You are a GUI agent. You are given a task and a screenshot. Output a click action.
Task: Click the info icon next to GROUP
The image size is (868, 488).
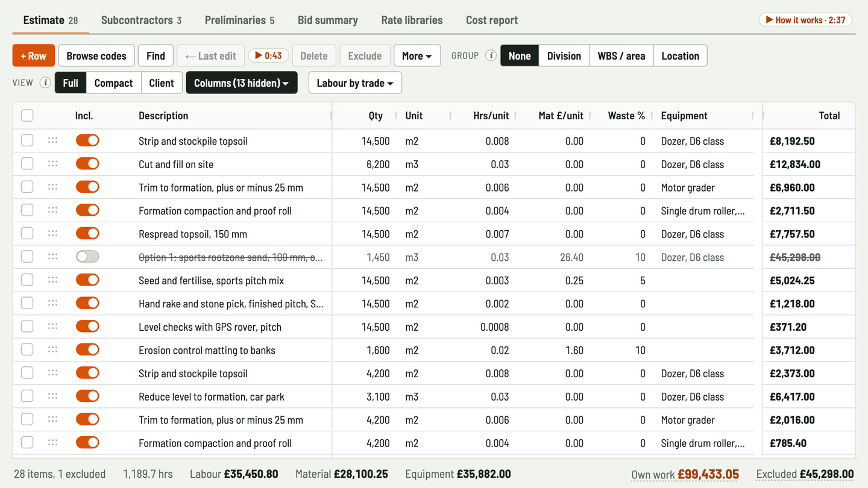tap(491, 56)
